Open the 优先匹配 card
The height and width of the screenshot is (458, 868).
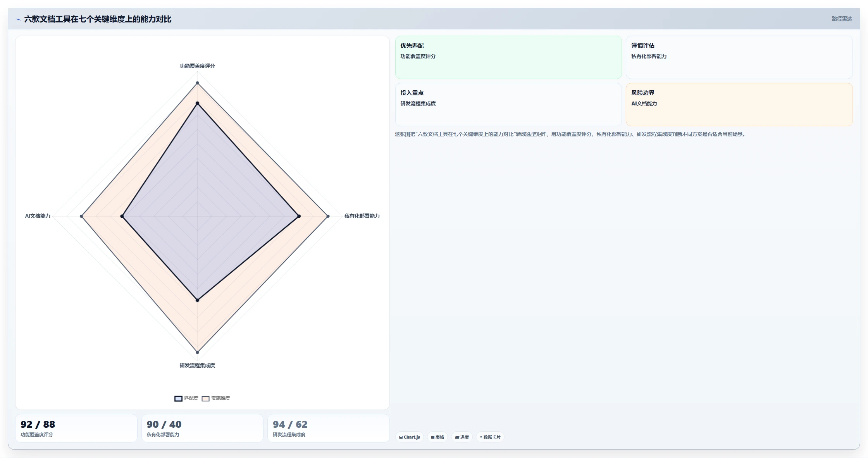point(508,57)
